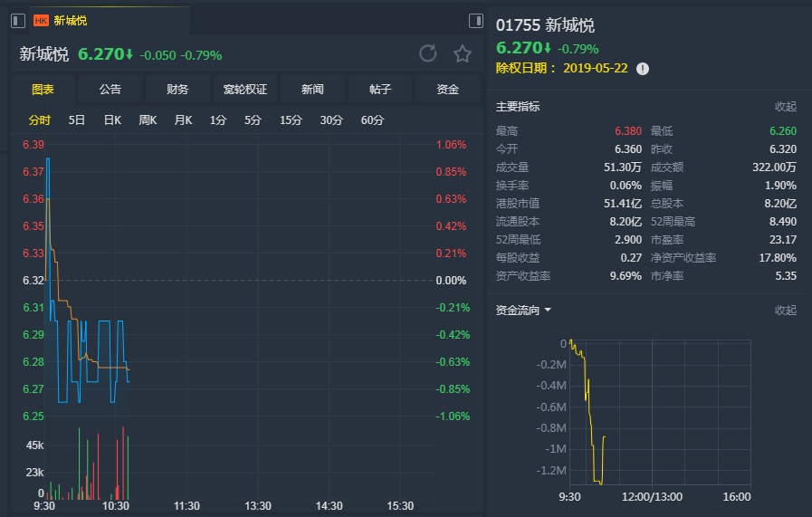Add 新城悦 to favorites star

pyautogui.click(x=462, y=53)
